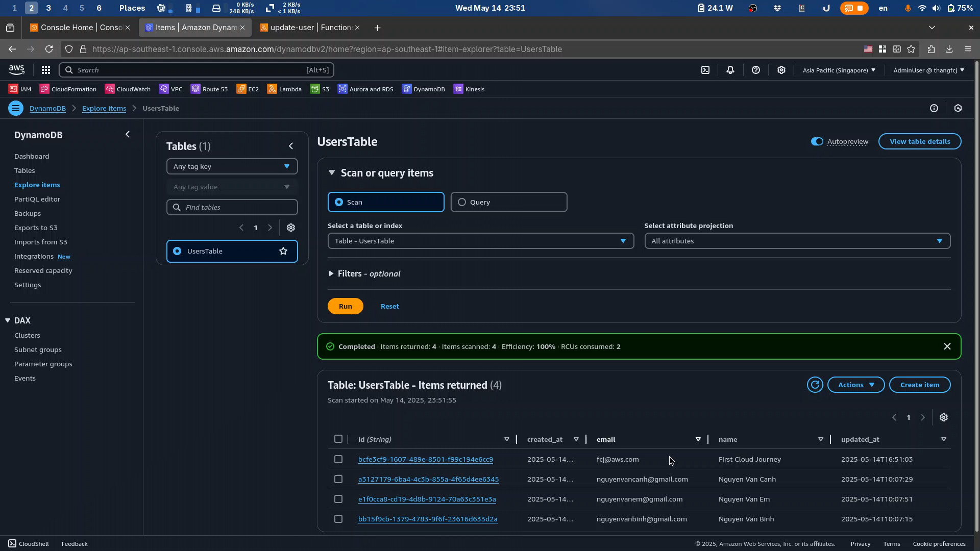Collapse the Tables panel
Viewport: 980px width, 551px height.
click(x=291, y=146)
